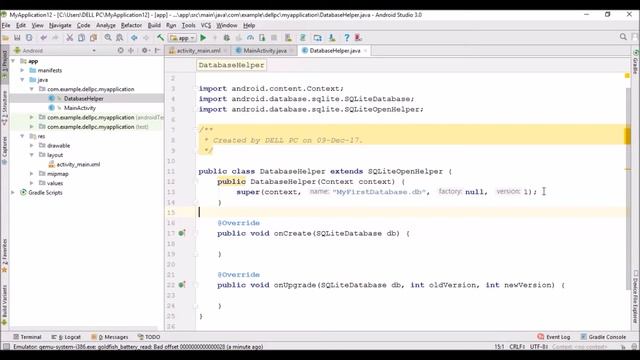Click the CRLF line separator status item

[517, 347]
